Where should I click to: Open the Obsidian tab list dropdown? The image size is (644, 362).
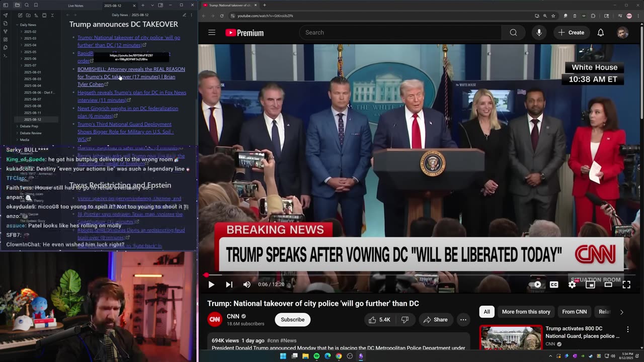coord(152,5)
